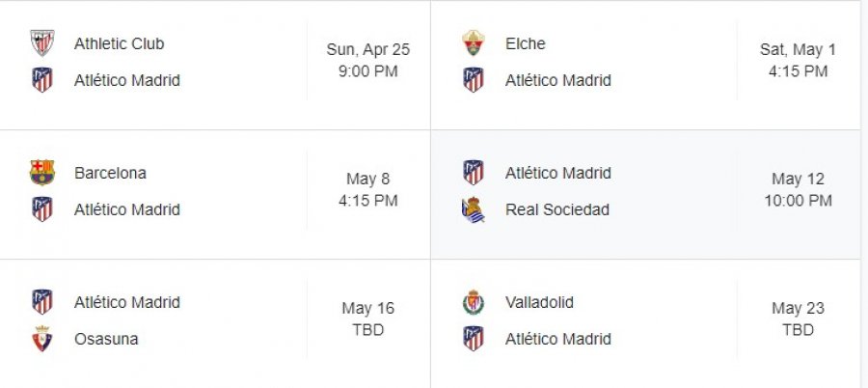Select the Barcelona team name

110,173
